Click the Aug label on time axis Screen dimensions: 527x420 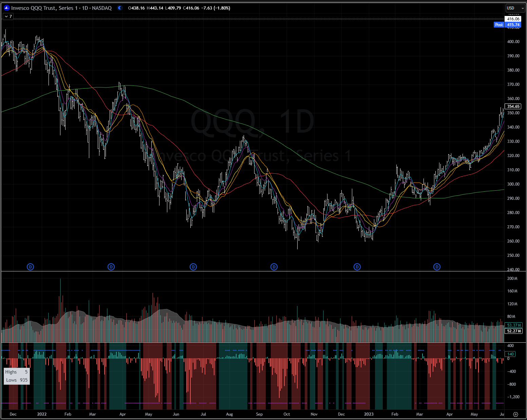[229, 414]
